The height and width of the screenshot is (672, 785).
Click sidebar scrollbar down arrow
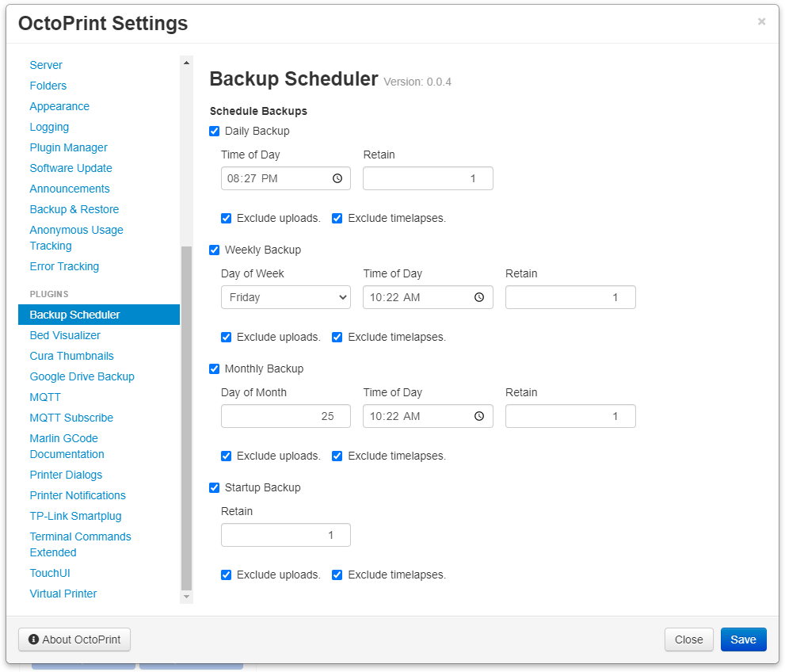pyautogui.click(x=187, y=597)
